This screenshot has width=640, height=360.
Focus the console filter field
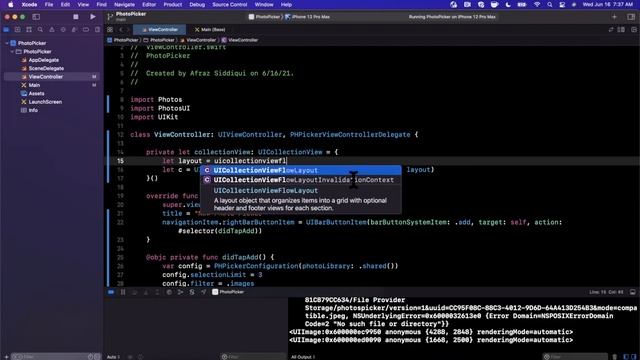pyautogui.click(x=575, y=357)
